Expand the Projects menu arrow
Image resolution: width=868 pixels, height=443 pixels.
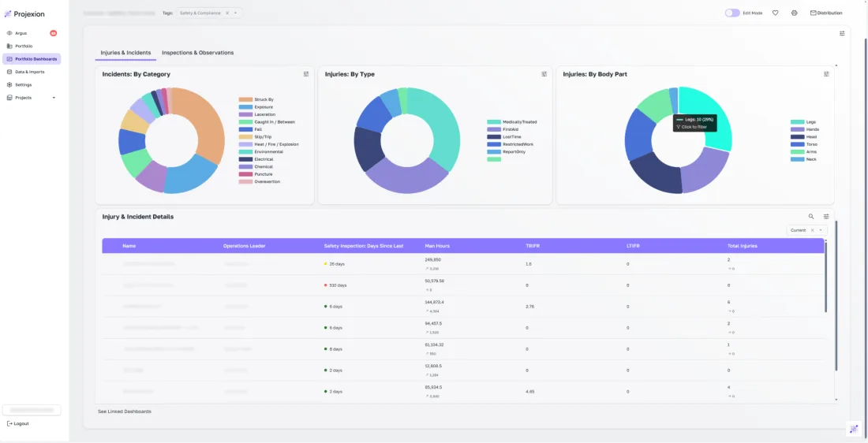[x=54, y=98]
